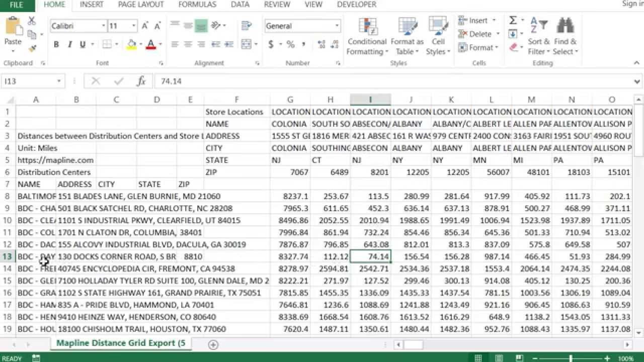Increase font size with the larger A icon

145,26
